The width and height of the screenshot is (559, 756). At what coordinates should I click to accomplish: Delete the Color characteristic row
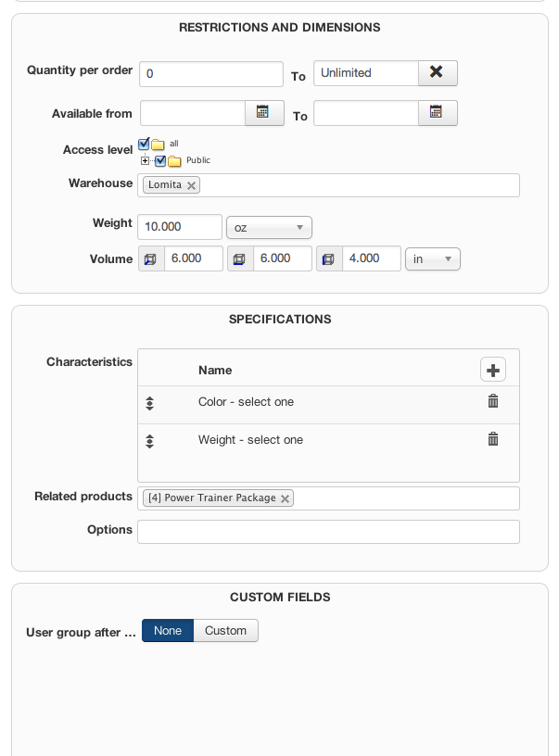pyautogui.click(x=493, y=401)
